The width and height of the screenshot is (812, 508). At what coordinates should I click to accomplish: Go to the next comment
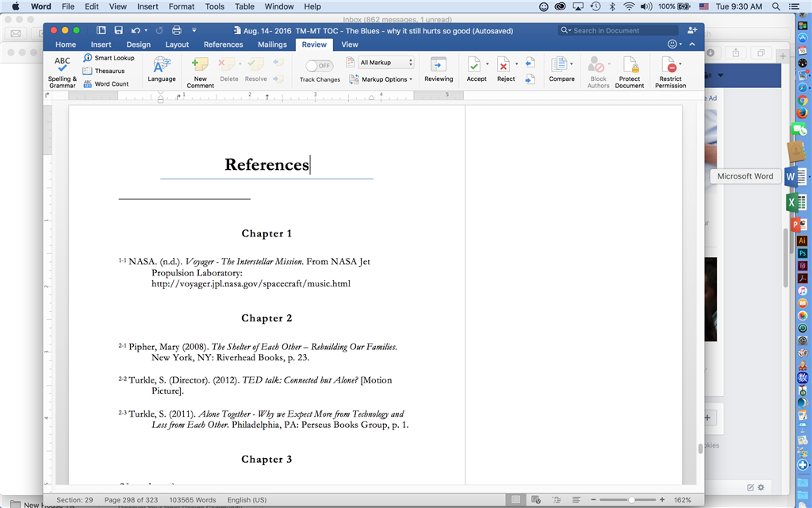(278, 79)
